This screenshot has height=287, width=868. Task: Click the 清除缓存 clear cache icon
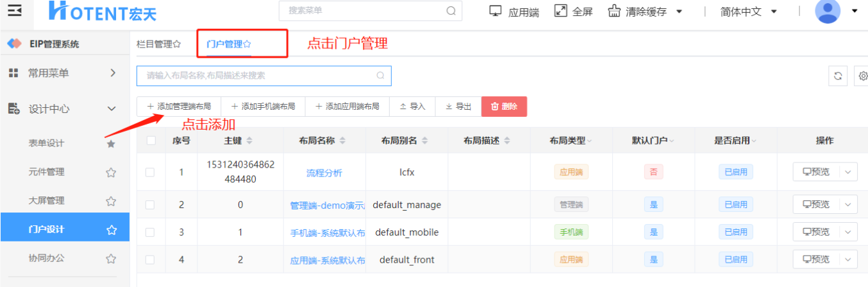click(x=614, y=11)
